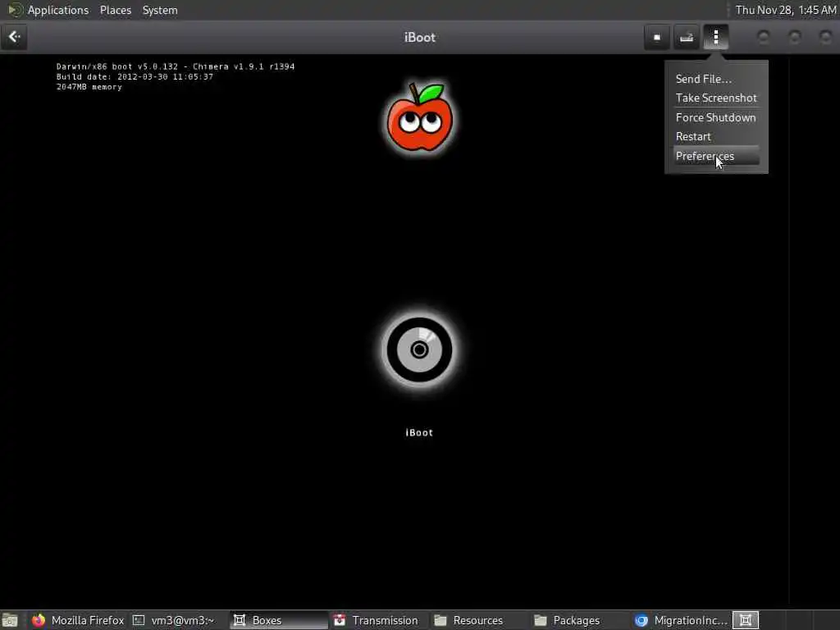
Task: Click the keyboard shortcuts button in header
Action: click(x=687, y=37)
